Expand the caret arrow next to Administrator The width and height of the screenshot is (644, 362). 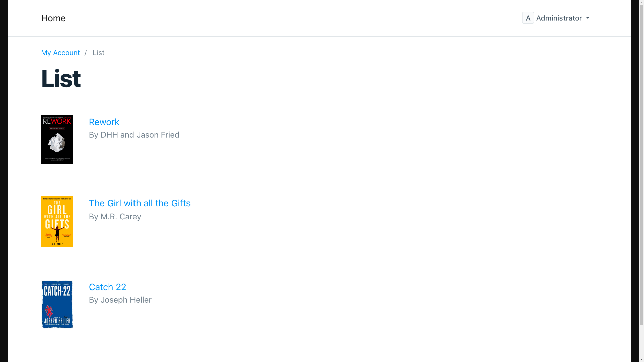(x=588, y=18)
